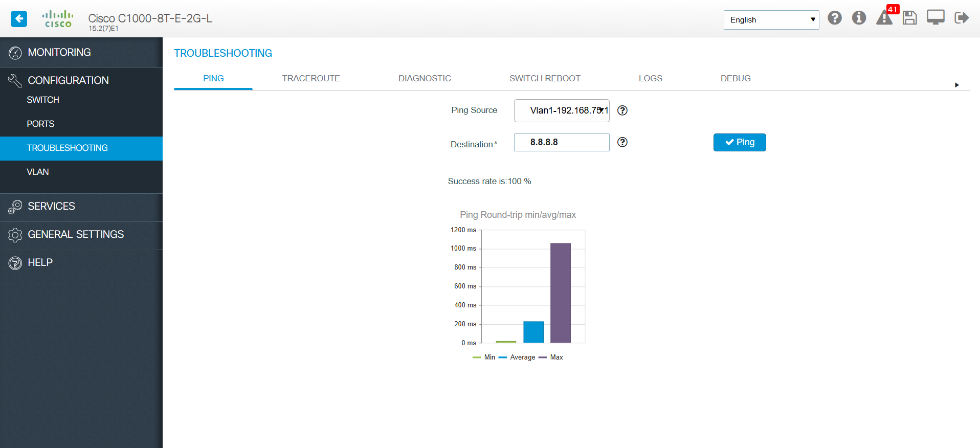Toggle Max series in chart legend
The height and width of the screenshot is (448, 980).
[551, 357]
